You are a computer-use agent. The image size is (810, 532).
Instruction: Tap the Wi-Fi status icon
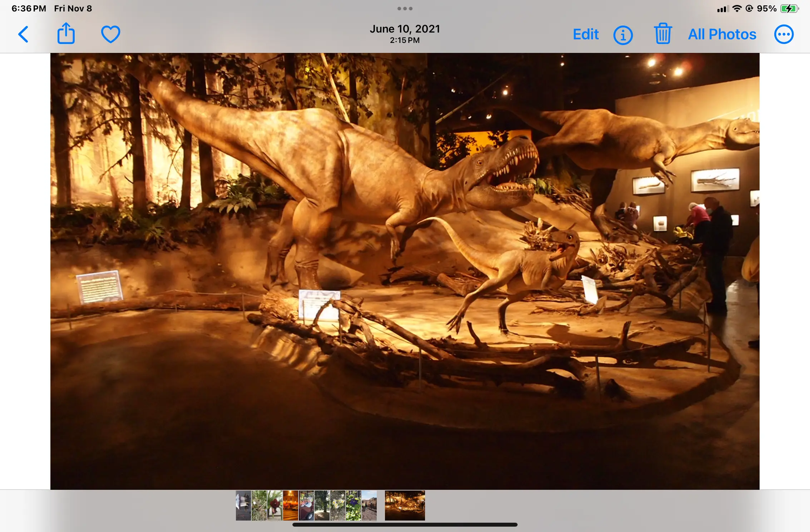click(737, 9)
